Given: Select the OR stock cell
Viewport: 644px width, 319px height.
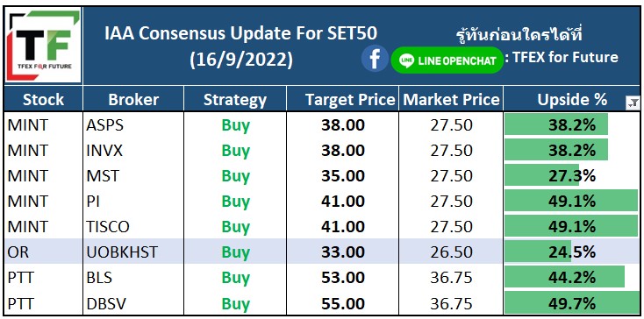Looking at the screenshot, I should tap(44, 252).
